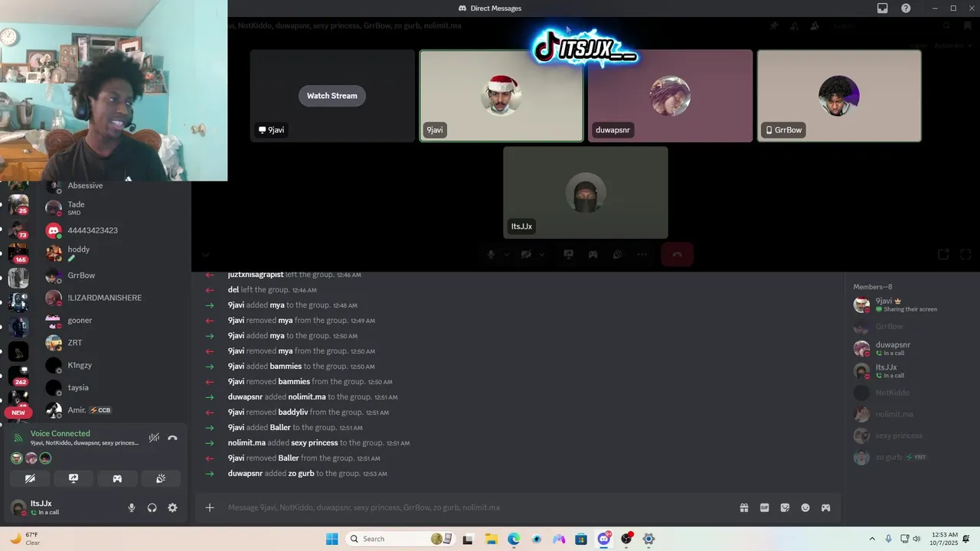980x551 pixels.
Task: Focus the GrrBow call tile
Action: [839, 96]
